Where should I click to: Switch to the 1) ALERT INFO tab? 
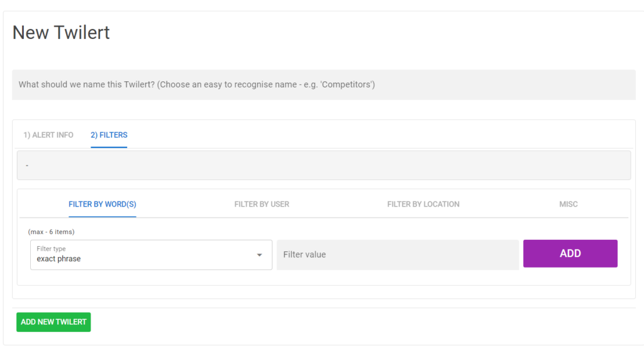point(48,135)
